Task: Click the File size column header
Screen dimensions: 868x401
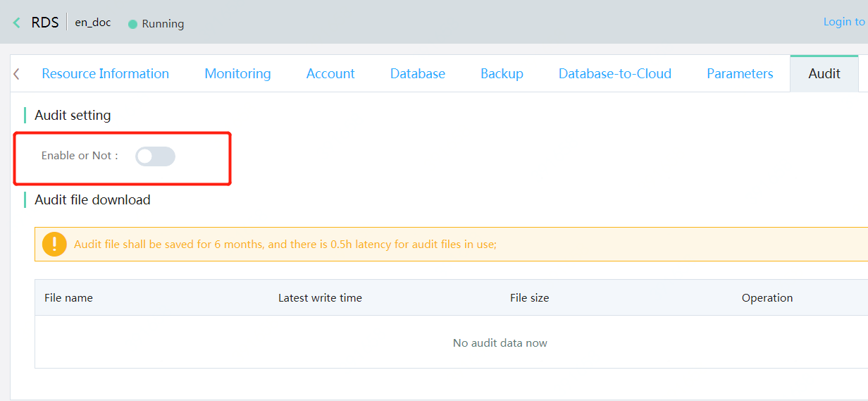Action: point(529,298)
